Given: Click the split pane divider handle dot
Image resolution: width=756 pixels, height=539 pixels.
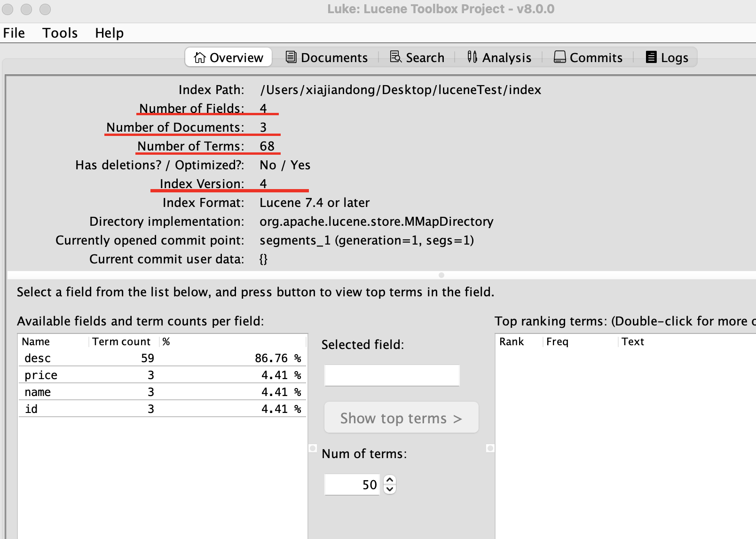Looking at the screenshot, I should tap(441, 275).
